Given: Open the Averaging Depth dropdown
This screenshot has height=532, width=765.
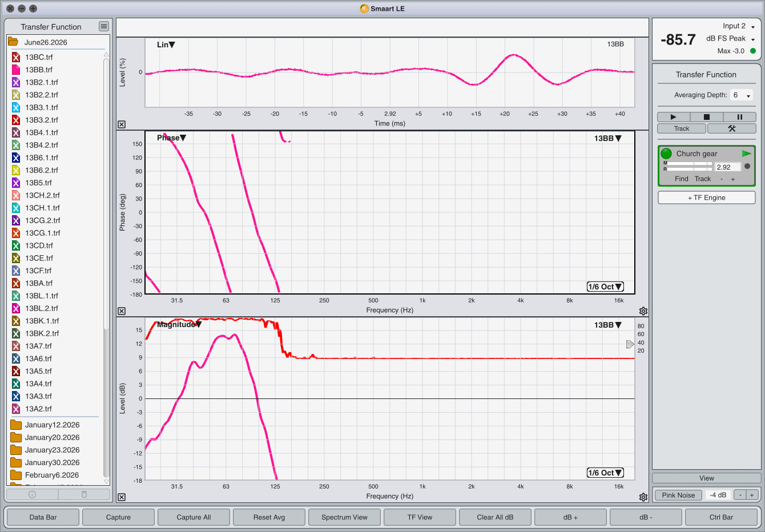Looking at the screenshot, I should tap(742, 95).
